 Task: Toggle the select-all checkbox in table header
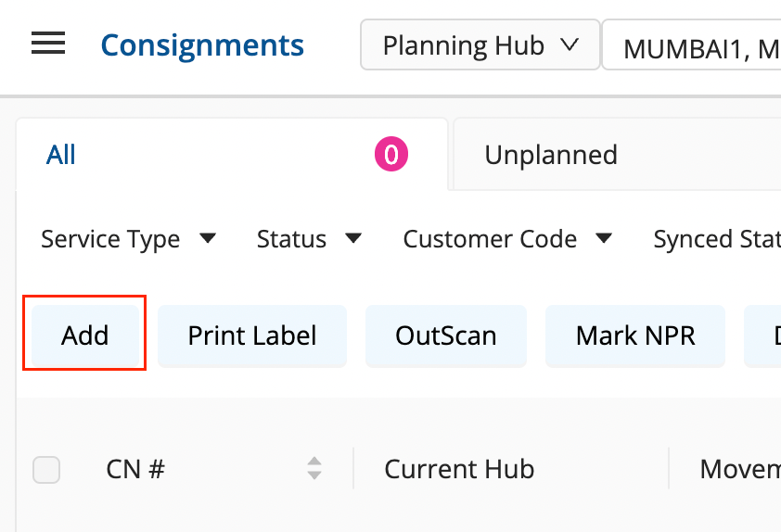[x=46, y=470]
